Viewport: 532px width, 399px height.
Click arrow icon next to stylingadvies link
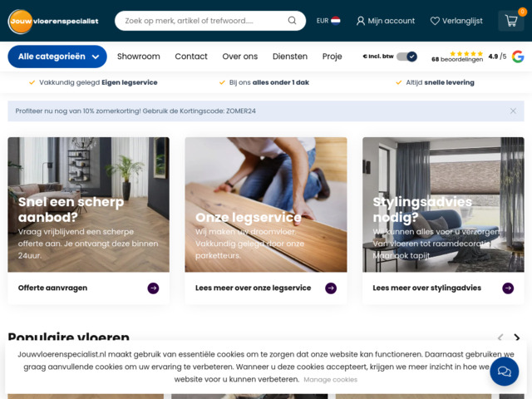point(508,288)
